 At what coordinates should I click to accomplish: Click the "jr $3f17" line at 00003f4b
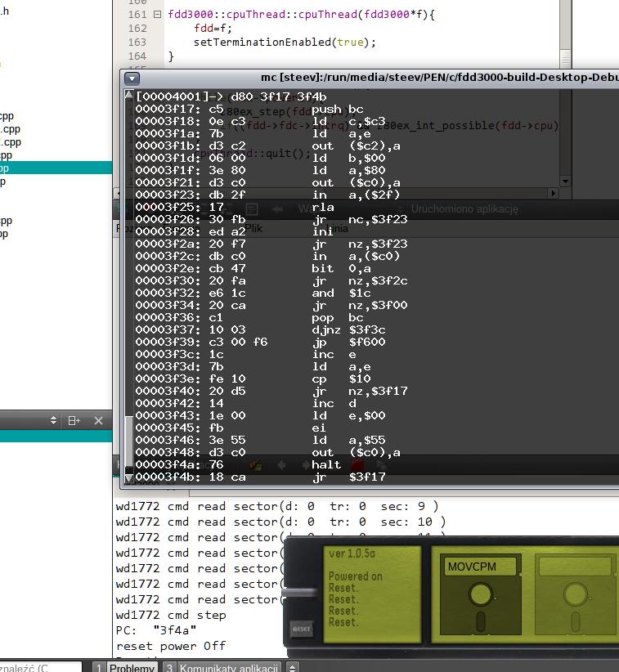(x=260, y=477)
